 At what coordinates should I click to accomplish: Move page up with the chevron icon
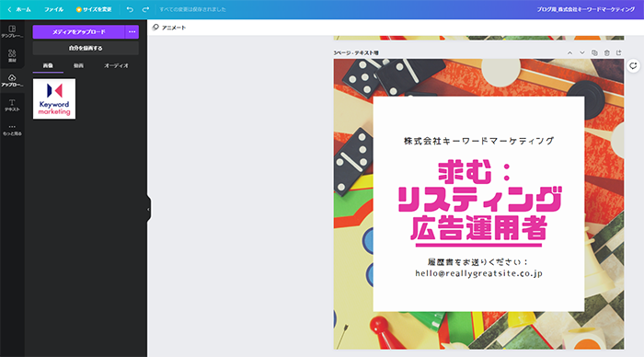coord(569,52)
